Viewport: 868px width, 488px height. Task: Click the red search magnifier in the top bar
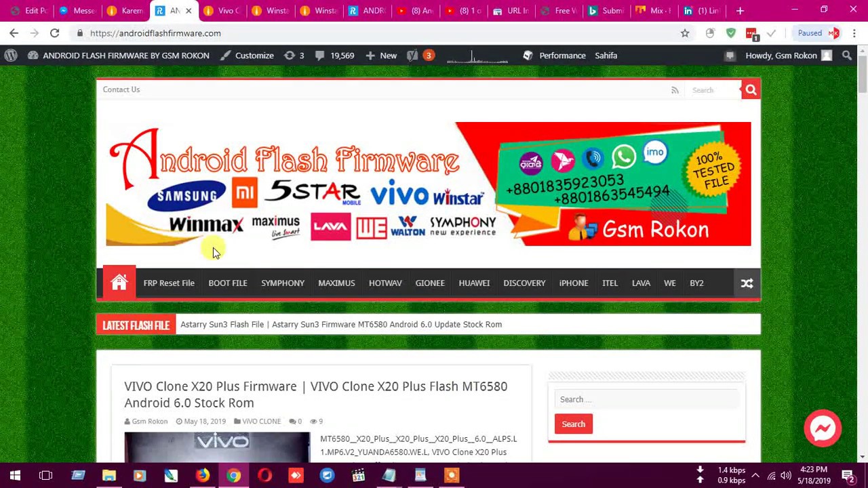(x=751, y=89)
